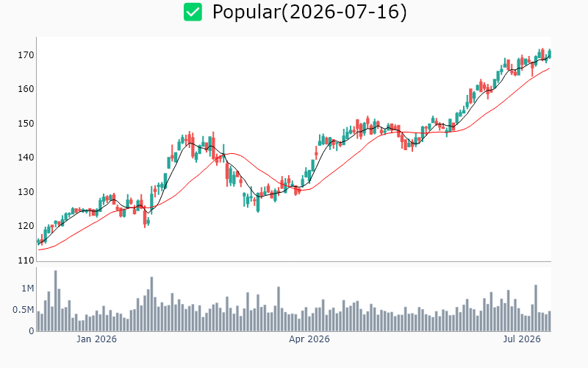Click the 160 price axis label

point(26,89)
